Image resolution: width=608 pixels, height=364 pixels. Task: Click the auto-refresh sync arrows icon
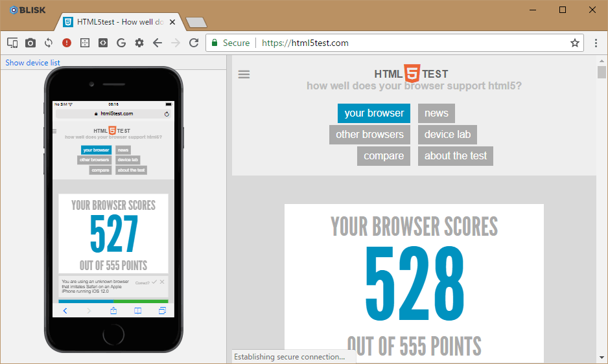pos(49,43)
